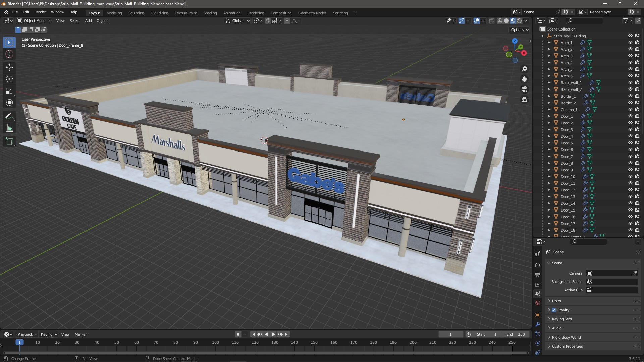Expand the Door_10 object tree
Screen dimensions: 644x362
tap(549, 177)
